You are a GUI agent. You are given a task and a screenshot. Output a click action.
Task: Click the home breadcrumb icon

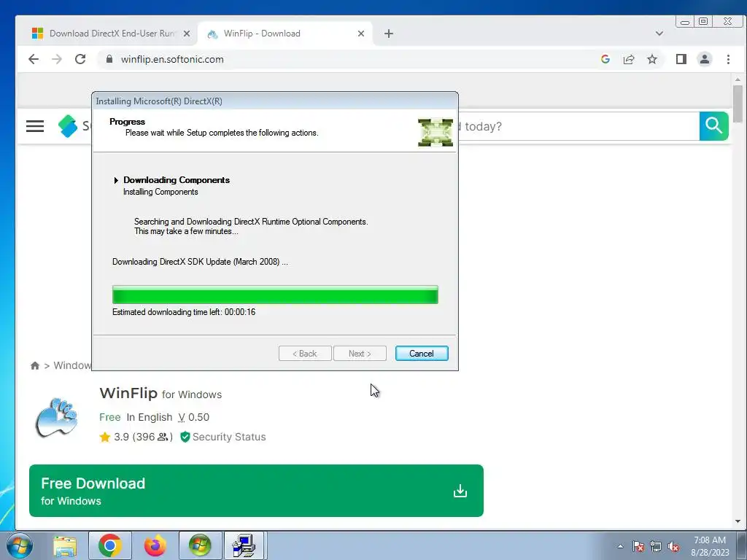35,366
